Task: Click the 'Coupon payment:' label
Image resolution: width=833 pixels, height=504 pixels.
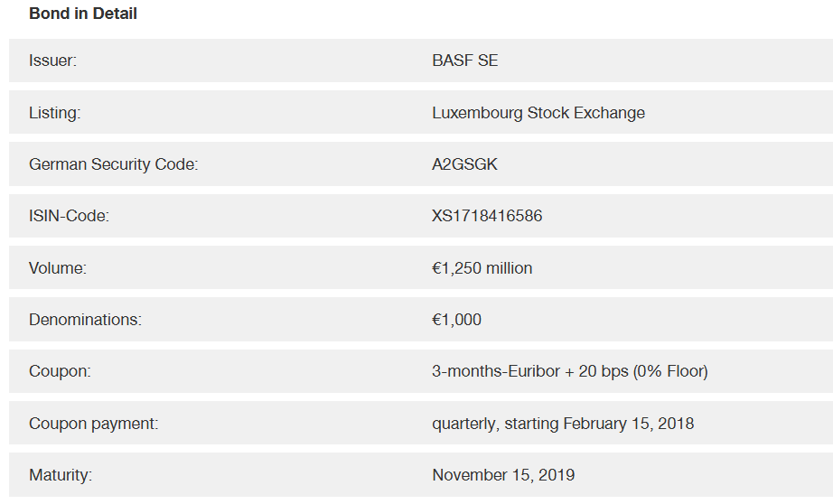Action: click(93, 423)
